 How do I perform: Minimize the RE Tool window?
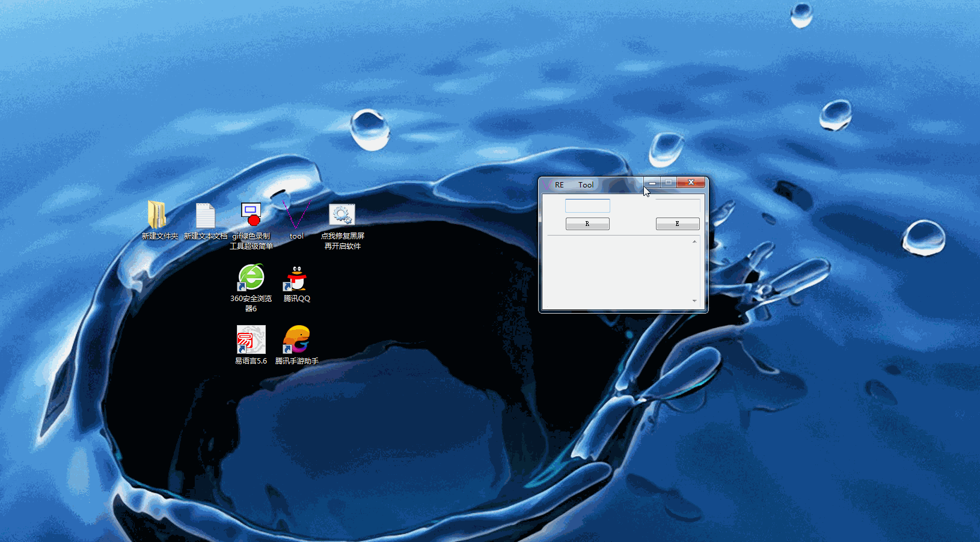click(x=652, y=183)
